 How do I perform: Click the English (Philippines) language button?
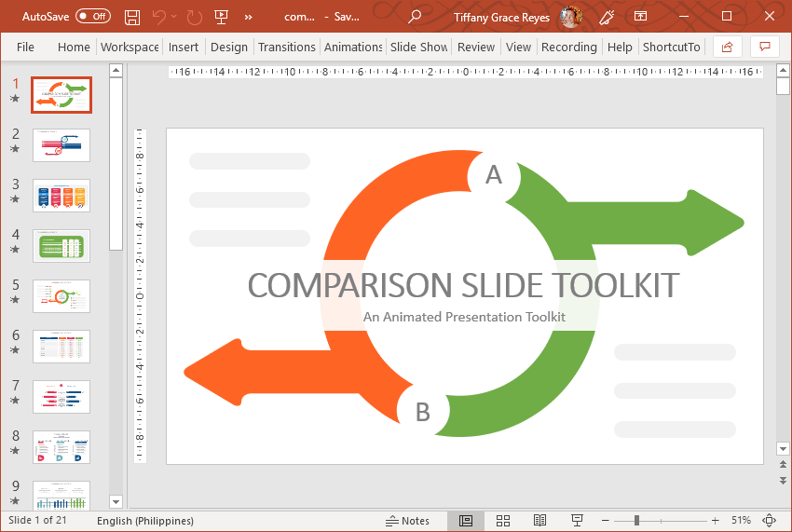point(145,521)
